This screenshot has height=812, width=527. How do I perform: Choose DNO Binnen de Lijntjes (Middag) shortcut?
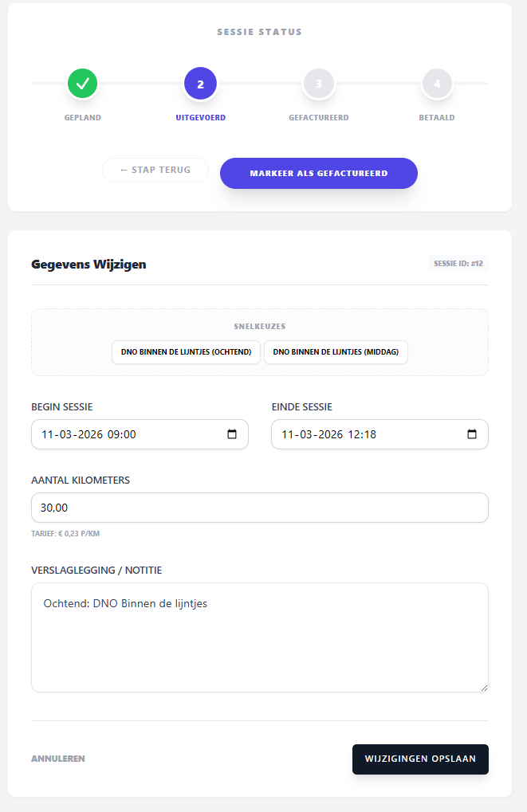click(x=336, y=352)
